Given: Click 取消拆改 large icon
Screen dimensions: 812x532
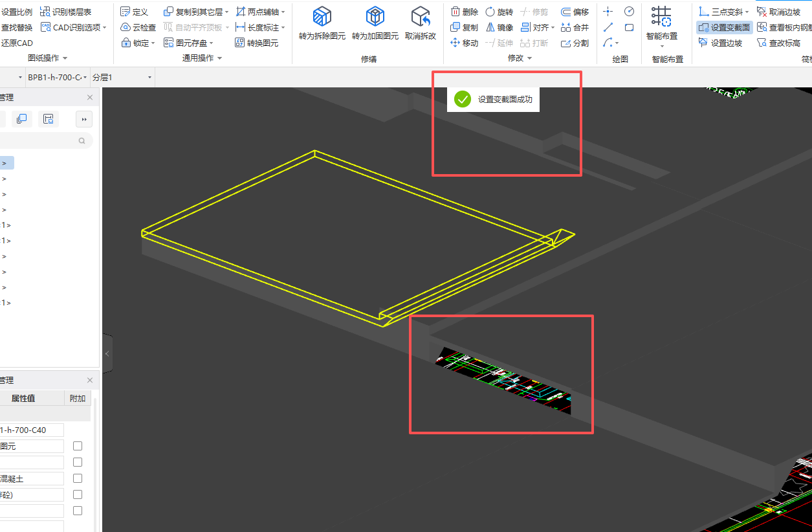Looking at the screenshot, I should click(421, 23).
